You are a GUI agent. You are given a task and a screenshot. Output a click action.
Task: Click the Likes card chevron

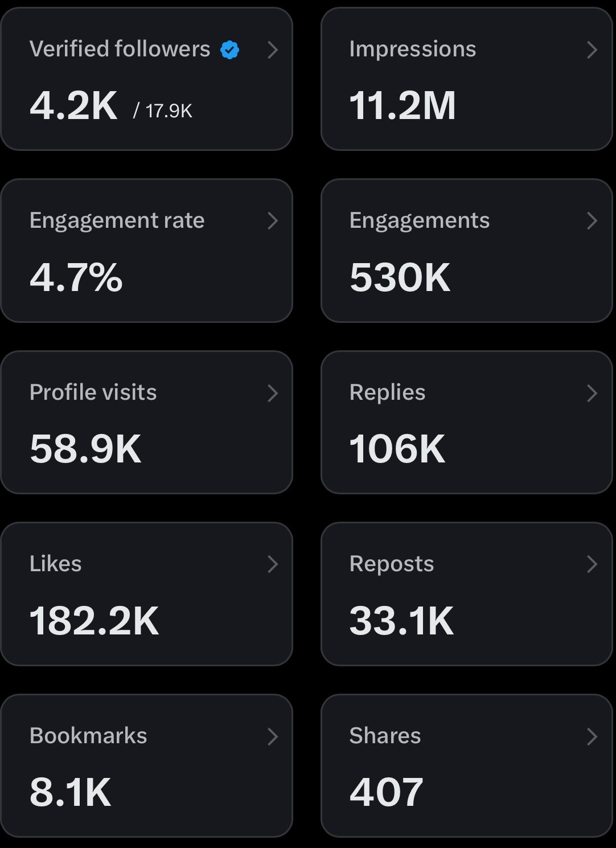tap(273, 564)
